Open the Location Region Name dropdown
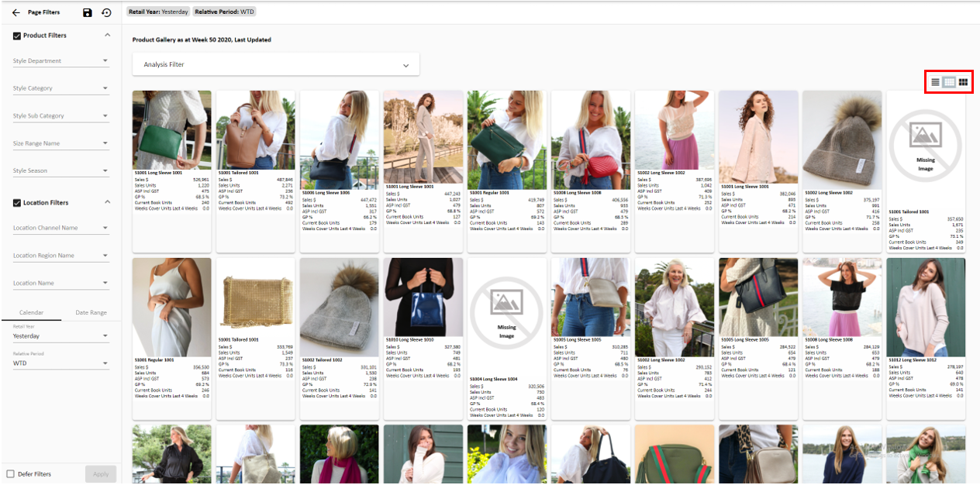Image resolution: width=980 pixels, height=485 pixels. tap(60, 256)
